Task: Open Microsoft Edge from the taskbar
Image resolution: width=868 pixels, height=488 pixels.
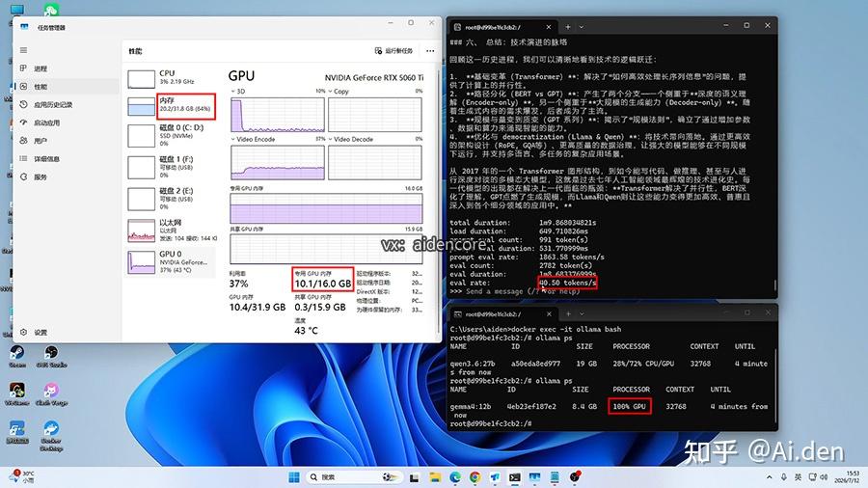Action: pyautogui.click(x=455, y=477)
